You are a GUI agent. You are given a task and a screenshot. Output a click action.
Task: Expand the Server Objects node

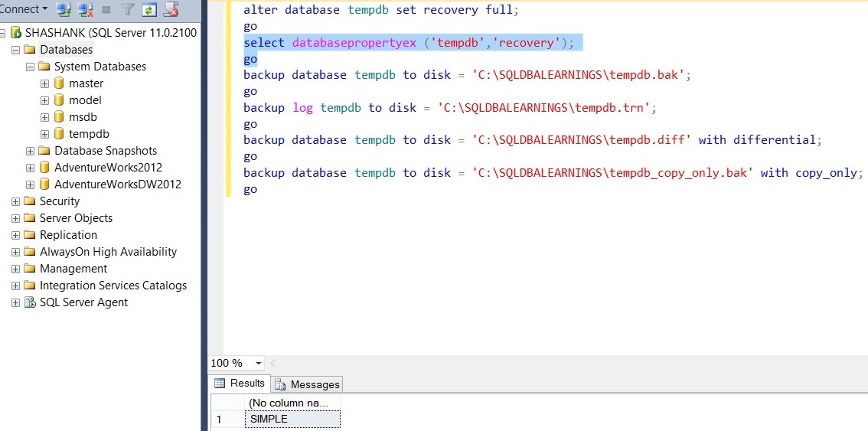[15, 218]
